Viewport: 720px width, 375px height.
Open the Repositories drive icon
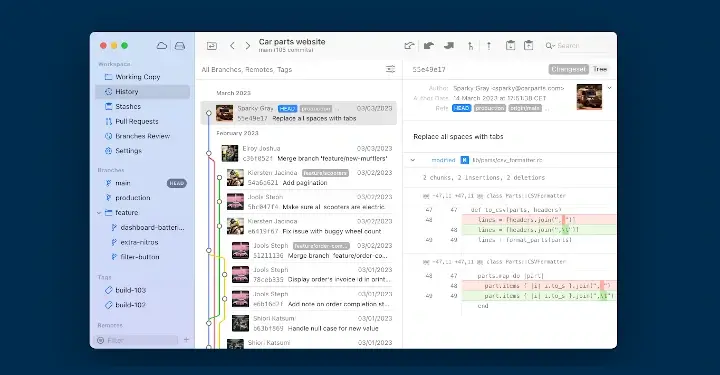(x=180, y=45)
